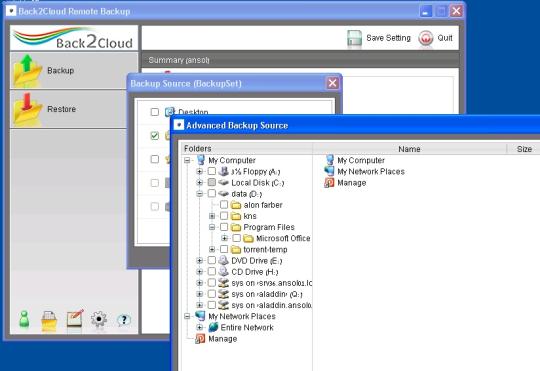Open the help question mark icon
The image size is (540, 371).
point(124,320)
